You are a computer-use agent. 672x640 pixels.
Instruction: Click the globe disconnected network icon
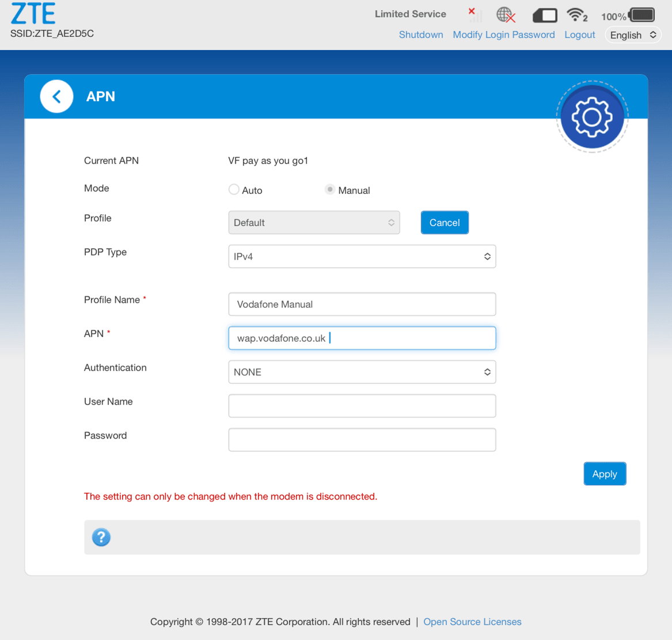click(506, 15)
